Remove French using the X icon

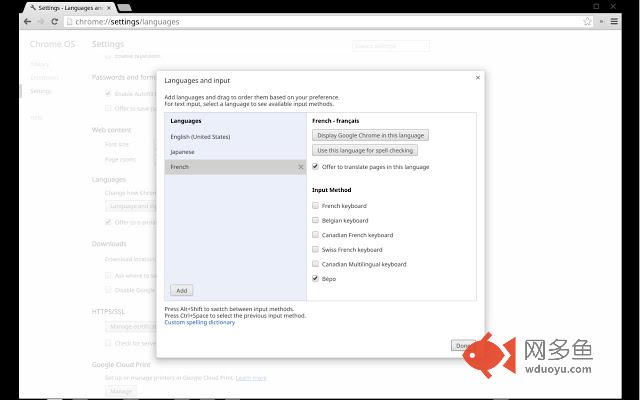pyautogui.click(x=300, y=167)
